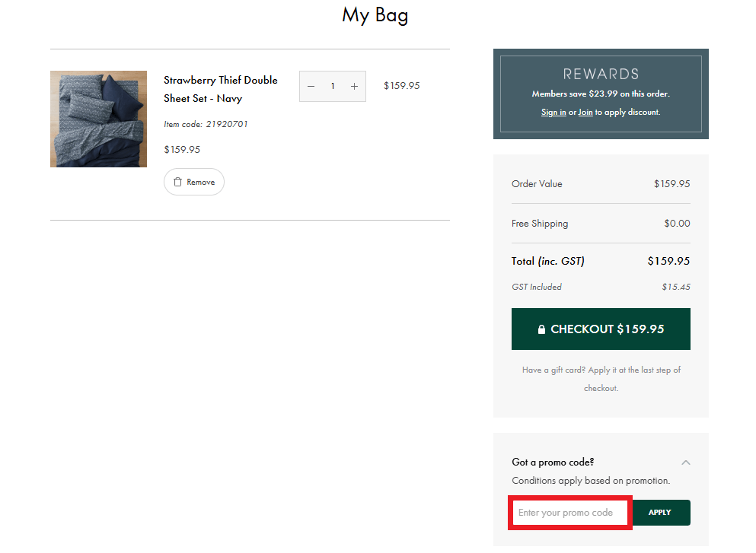
Task: Click the Remove button label
Action: pyautogui.click(x=201, y=182)
